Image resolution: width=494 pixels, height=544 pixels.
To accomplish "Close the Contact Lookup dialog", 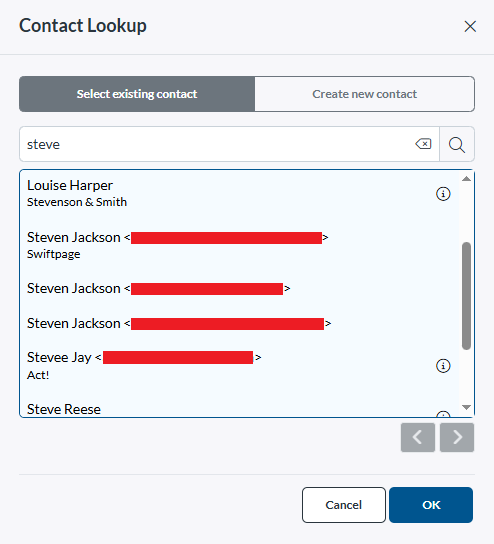I will (470, 26).
